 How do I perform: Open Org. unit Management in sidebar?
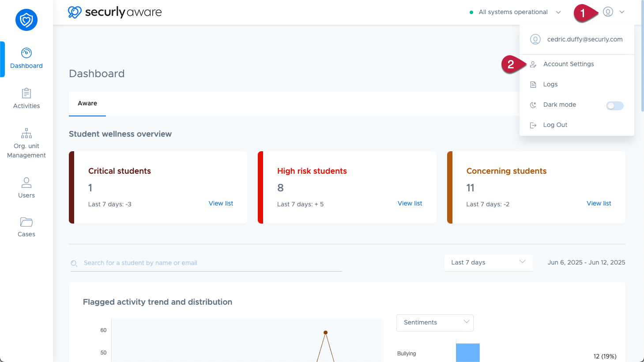[26, 143]
